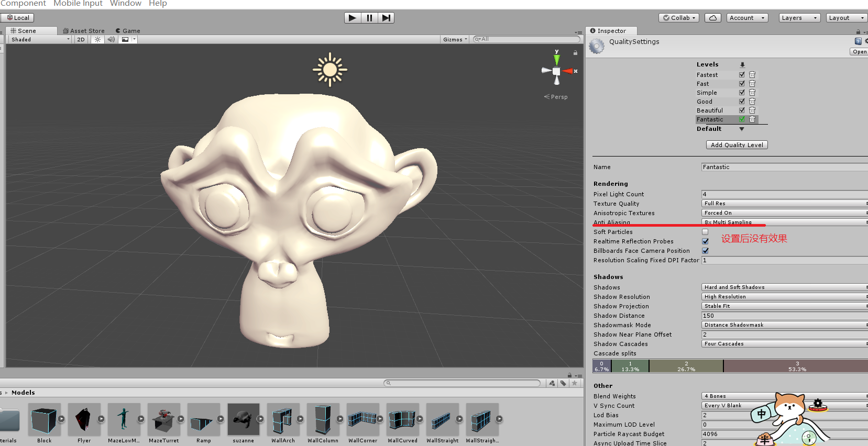This screenshot has height=446, width=868.
Task: Expand the Flyer model sub-assets arrow
Action: pos(101,419)
